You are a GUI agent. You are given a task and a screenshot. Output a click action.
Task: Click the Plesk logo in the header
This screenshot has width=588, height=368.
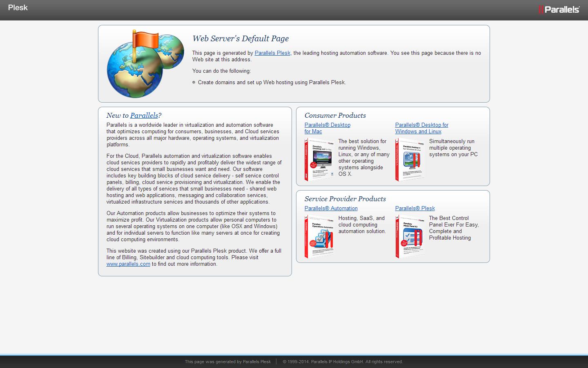[18, 7]
